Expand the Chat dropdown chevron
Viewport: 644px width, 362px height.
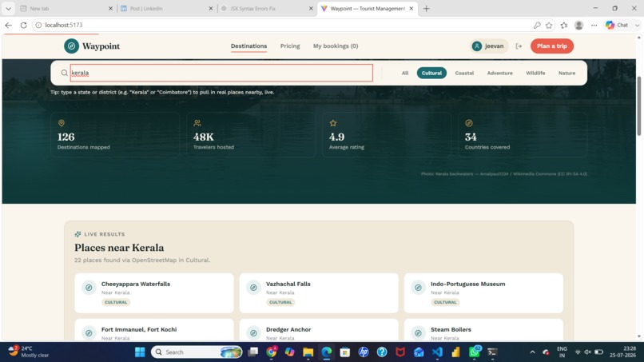pos(637,25)
